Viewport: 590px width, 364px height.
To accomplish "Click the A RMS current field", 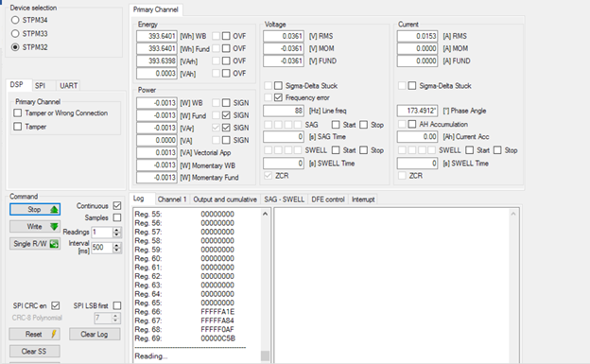I will pyautogui.click(x=417, y=36).
